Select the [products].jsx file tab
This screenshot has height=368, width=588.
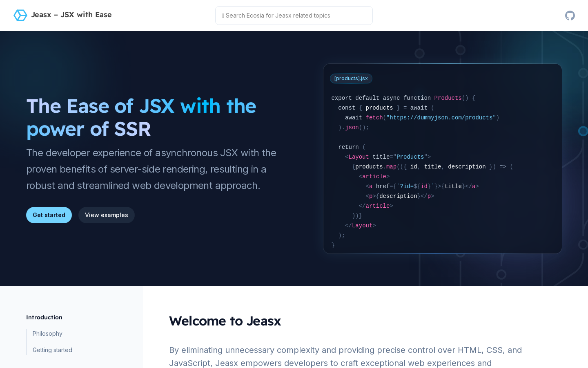pos(351,79)
